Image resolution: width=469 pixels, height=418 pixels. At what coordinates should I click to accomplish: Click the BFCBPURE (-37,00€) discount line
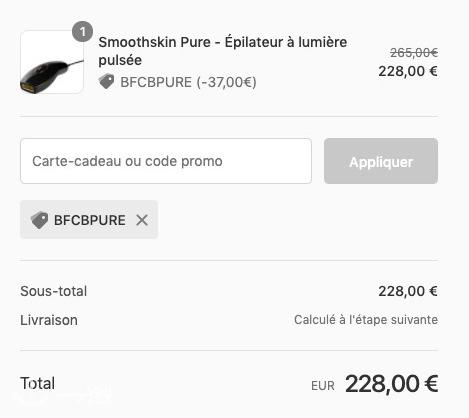click(188, 82)
